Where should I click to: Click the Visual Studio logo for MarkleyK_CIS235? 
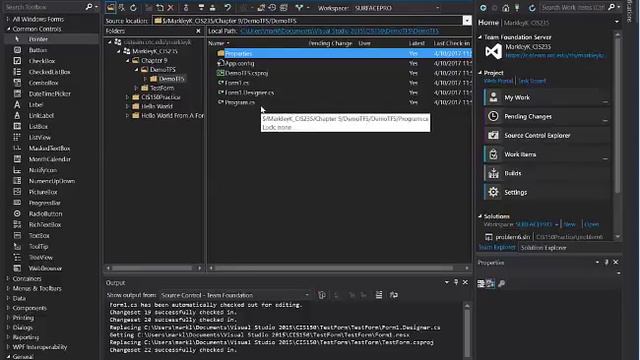click(493, 51)
